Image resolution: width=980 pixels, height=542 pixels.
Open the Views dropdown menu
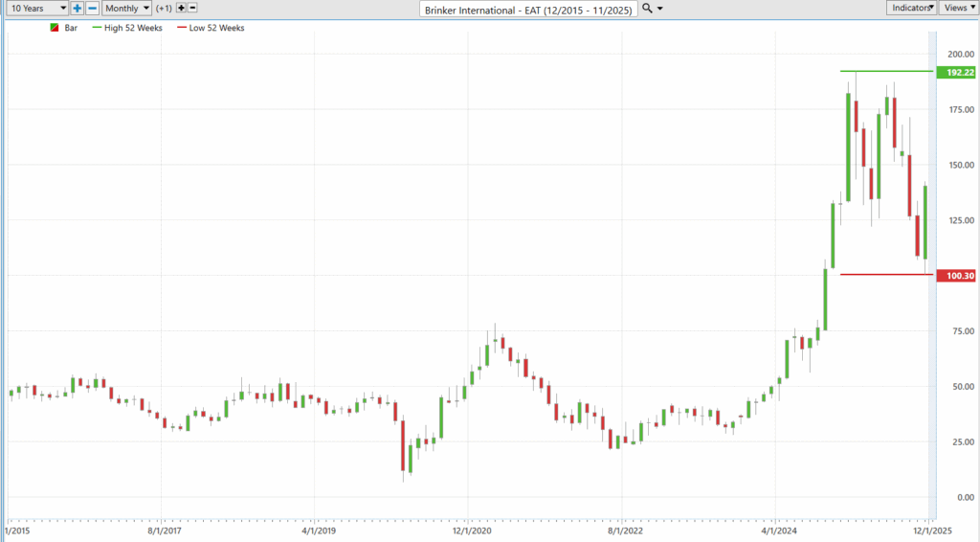(x=959, y=8)
